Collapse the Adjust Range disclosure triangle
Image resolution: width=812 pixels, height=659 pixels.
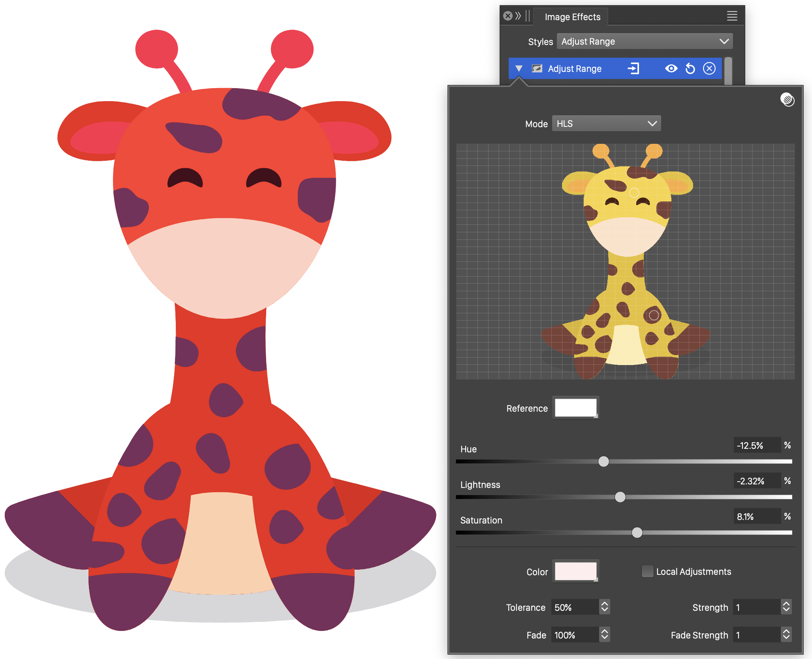(519, 68)
